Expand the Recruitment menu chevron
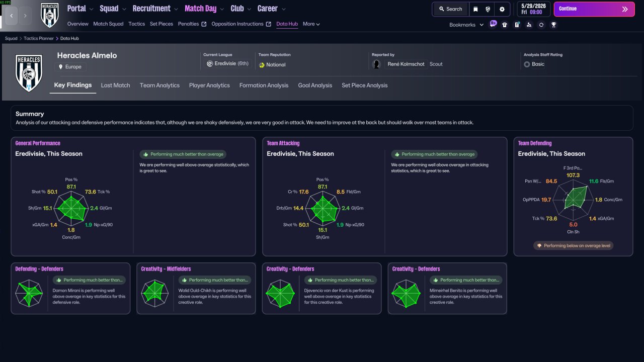 (176, 9)
